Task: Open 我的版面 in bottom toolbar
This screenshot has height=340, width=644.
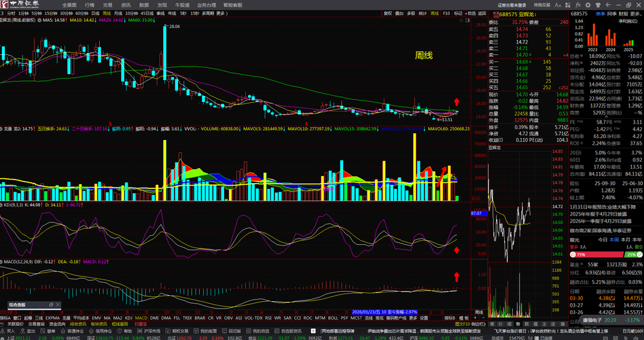Action: point(205,331)
